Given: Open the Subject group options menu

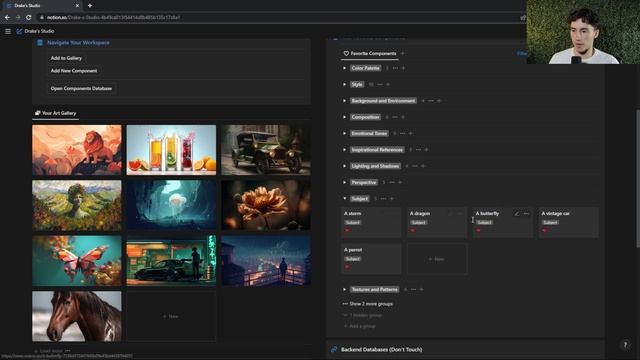Looking at the screenshot, I should (x=383, y=199).
